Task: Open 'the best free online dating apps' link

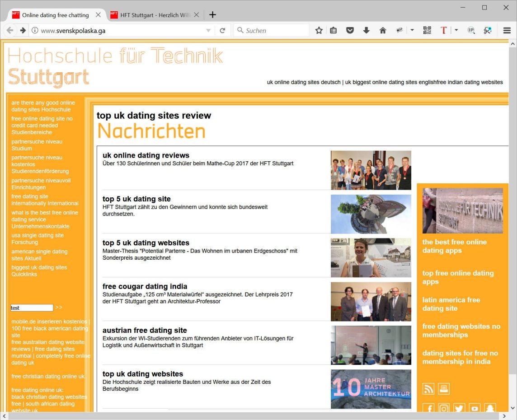Action: 454,246
